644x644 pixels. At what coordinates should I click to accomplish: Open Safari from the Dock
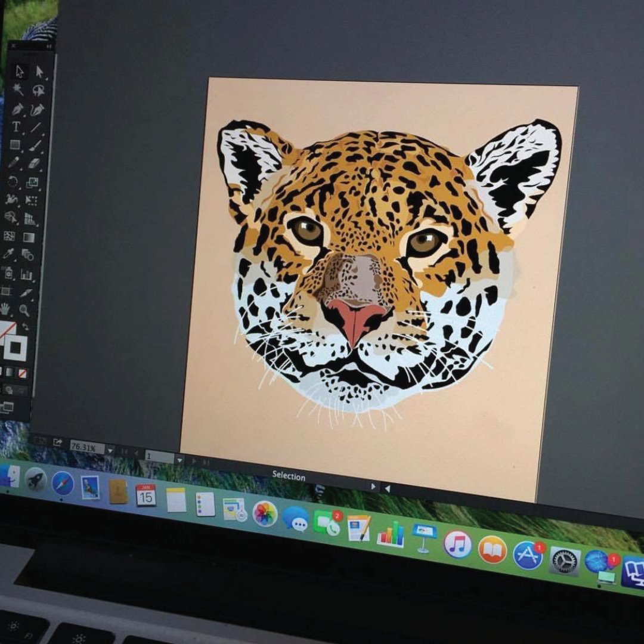click(63, 483)
